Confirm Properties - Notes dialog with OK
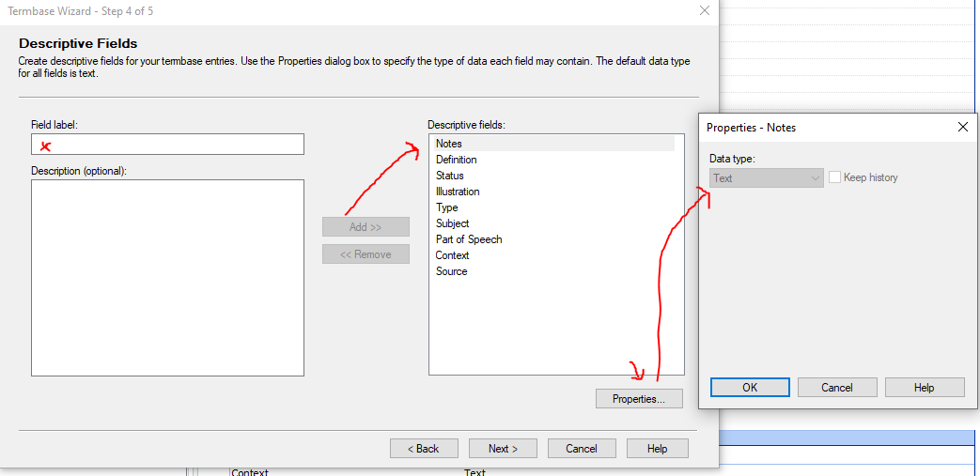The height and width of the screenshot is (476, 980). point(750,388)
